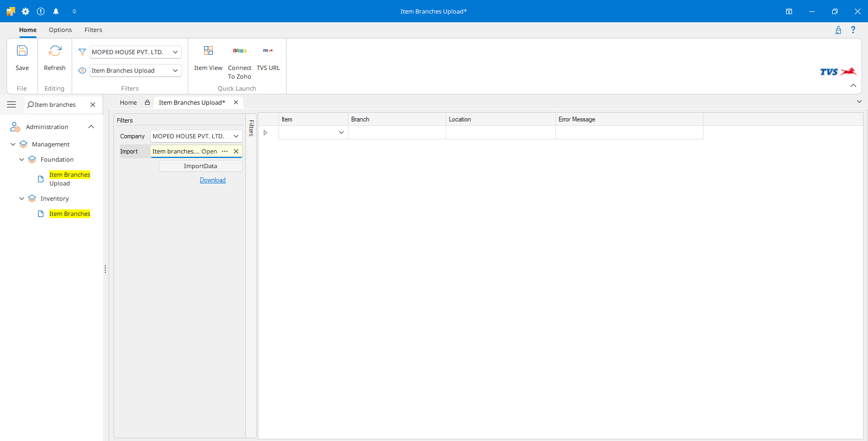This screenshot has width=868, height=441.
Task: Launch the TVS URL shortcut
Action: [x=268, y=52]
